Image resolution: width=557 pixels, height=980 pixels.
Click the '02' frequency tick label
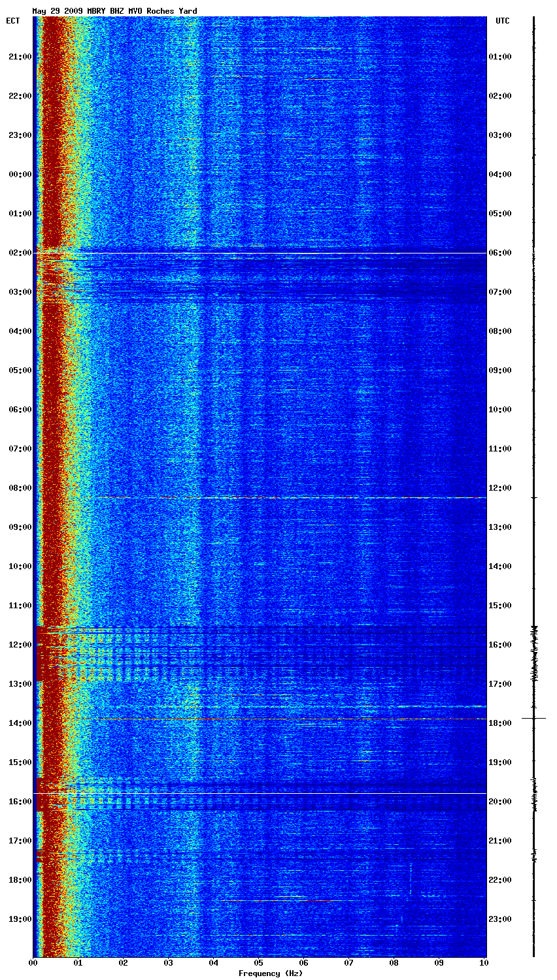(x=124, y=963)
